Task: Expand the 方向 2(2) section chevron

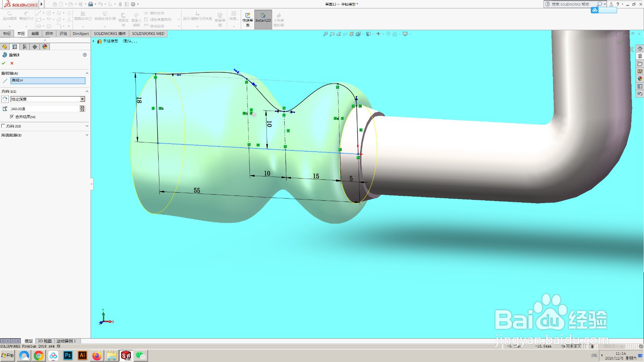Action: coord(87,126)
